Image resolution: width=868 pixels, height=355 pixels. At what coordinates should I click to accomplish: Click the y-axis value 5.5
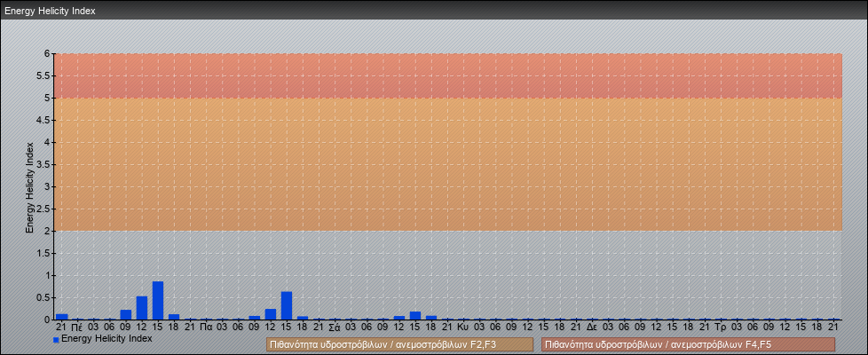pyautogui.click(x=43, y=75)
